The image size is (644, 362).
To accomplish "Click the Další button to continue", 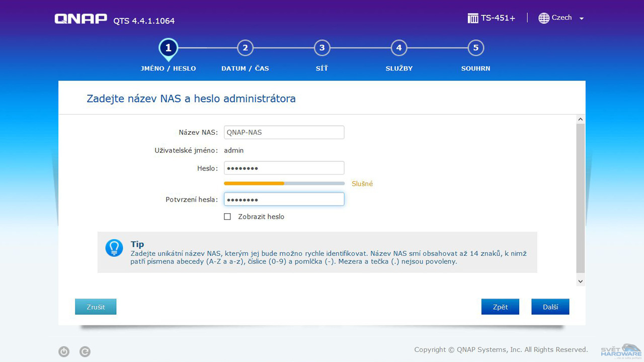I will (x=550, y=307).
